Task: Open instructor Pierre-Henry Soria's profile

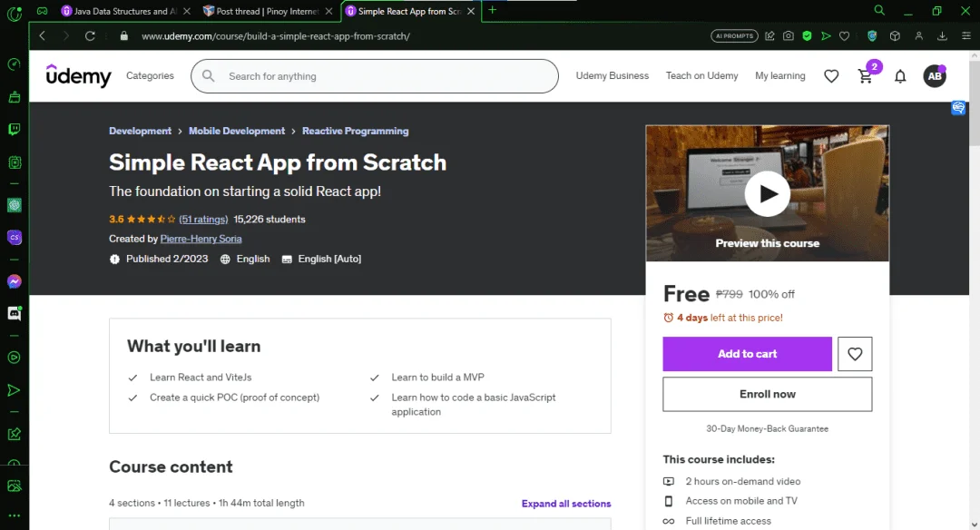Action: click(x=201, y=239)
